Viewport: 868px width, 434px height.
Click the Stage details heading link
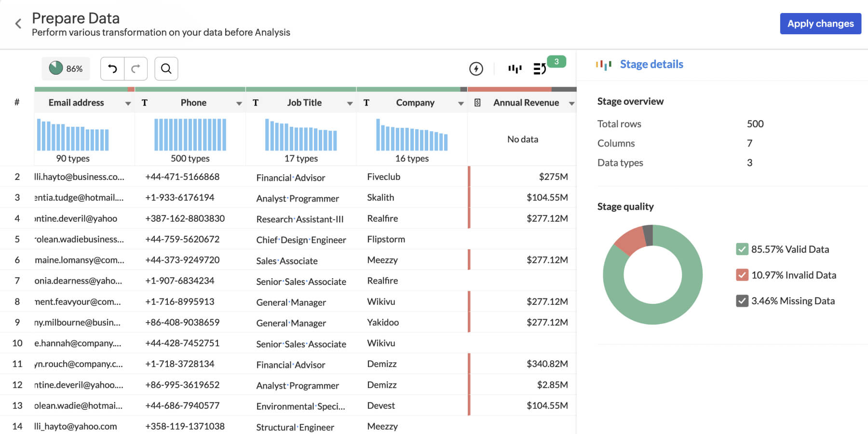point(651,64)
